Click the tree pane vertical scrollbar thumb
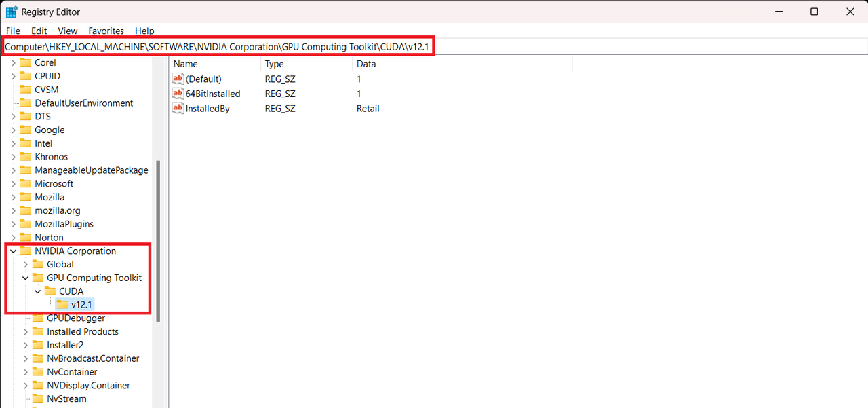The image size is (868, 408). (158, 241)
